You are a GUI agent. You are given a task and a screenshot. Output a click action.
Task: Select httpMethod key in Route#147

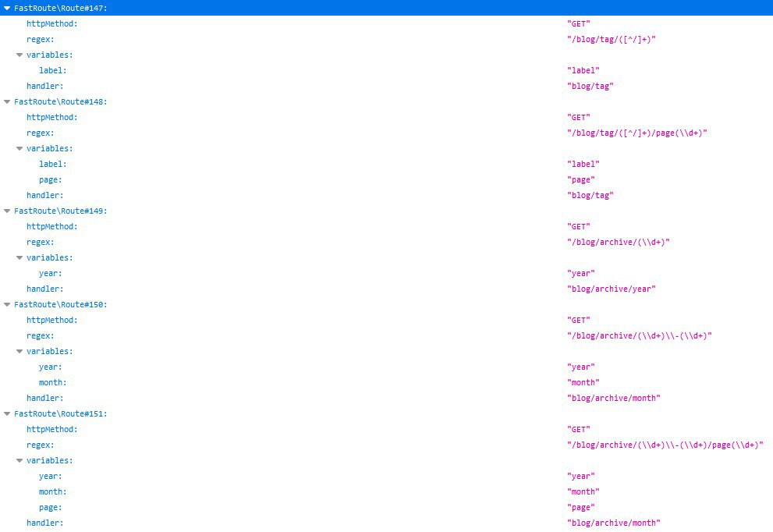point(52,23)
